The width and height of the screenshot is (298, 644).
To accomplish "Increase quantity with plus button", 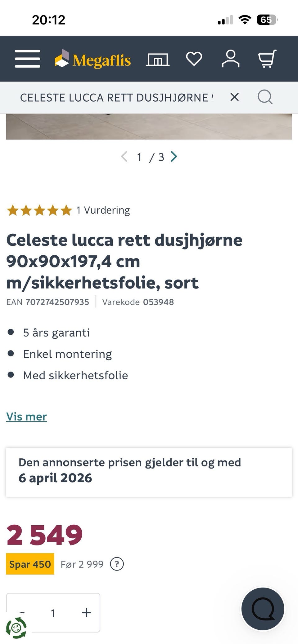I will (x=86, y=612).
